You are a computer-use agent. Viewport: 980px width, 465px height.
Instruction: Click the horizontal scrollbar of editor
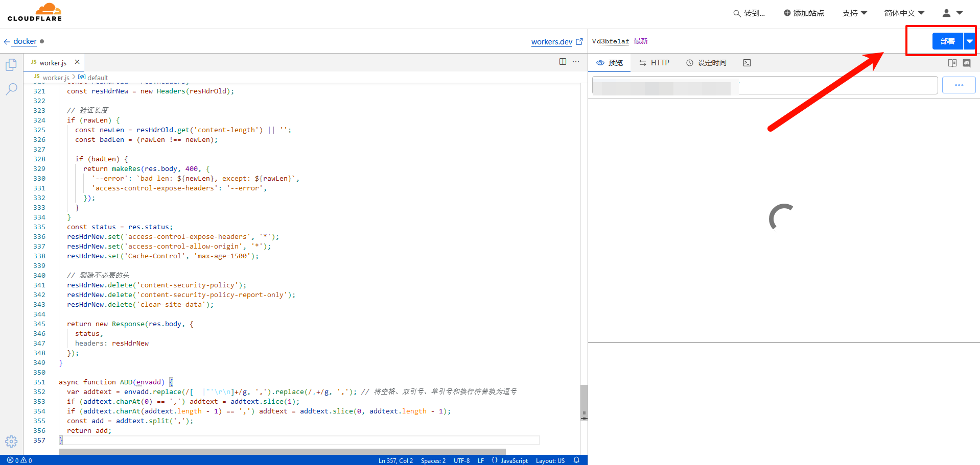282,452
